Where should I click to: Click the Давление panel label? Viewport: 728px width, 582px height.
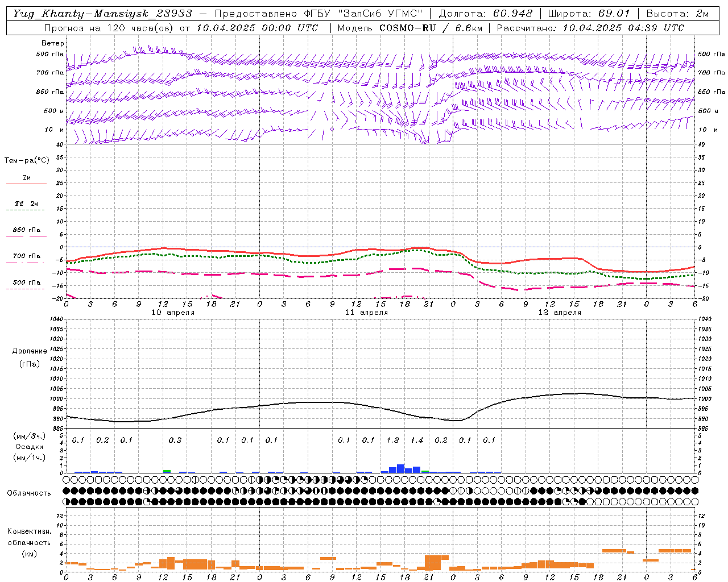(30, 351)
